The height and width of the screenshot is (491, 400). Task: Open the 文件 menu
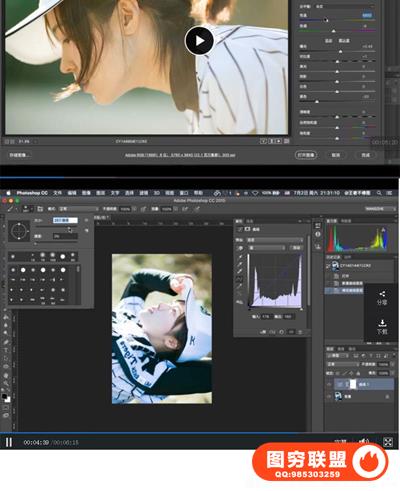pos(57,193)
